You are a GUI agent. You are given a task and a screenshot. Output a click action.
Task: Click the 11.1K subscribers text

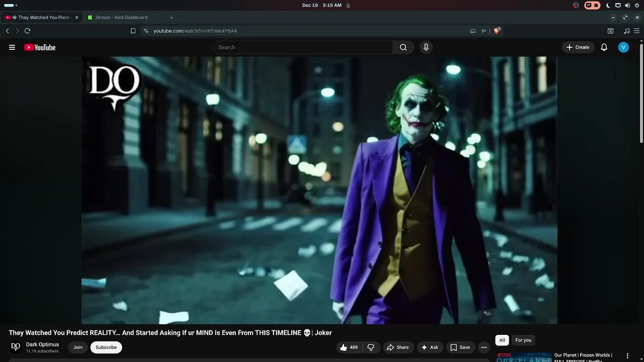42,351
